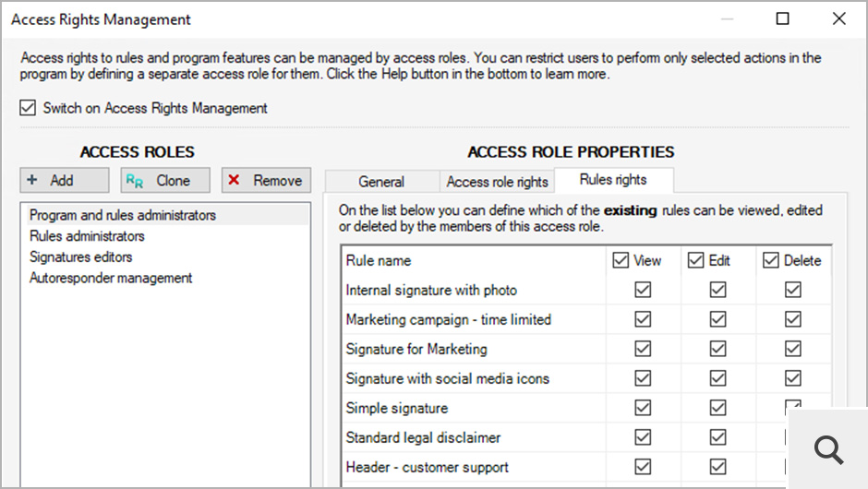868x489 pixels.
Task: Remove the selected access role
Action: pyautogui.click(x=266, y=180)
